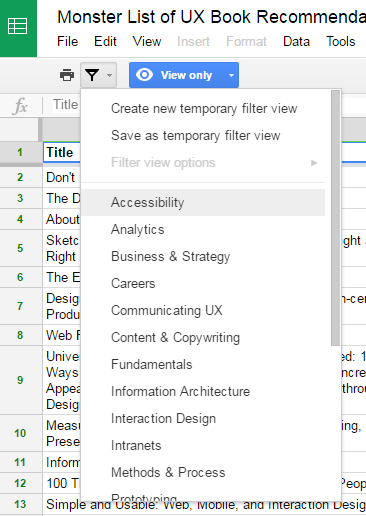Click the green Google Sheets logo icon
Screen dimensions: 366x516
coord(18,26)
